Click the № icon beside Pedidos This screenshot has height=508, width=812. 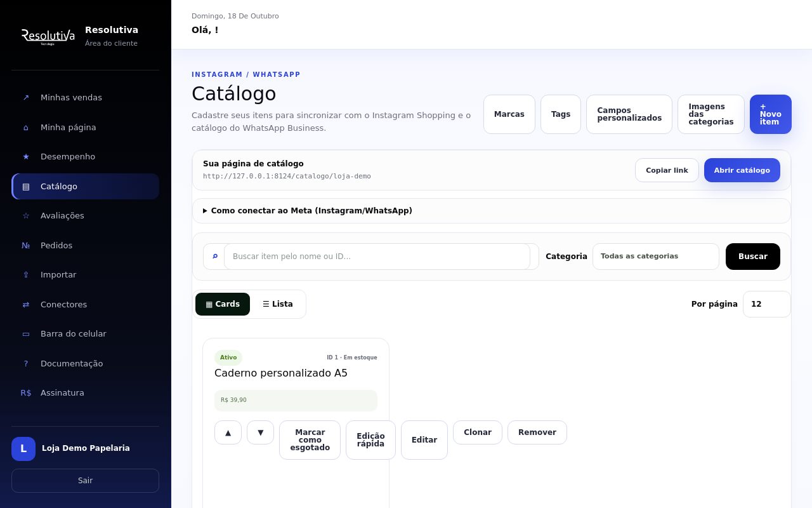[26, 246]
